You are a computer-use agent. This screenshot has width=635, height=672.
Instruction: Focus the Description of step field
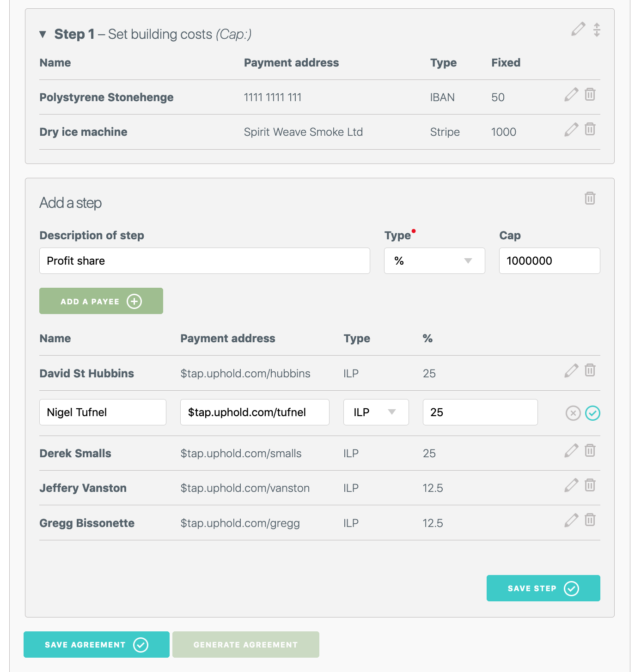[204, 261]
